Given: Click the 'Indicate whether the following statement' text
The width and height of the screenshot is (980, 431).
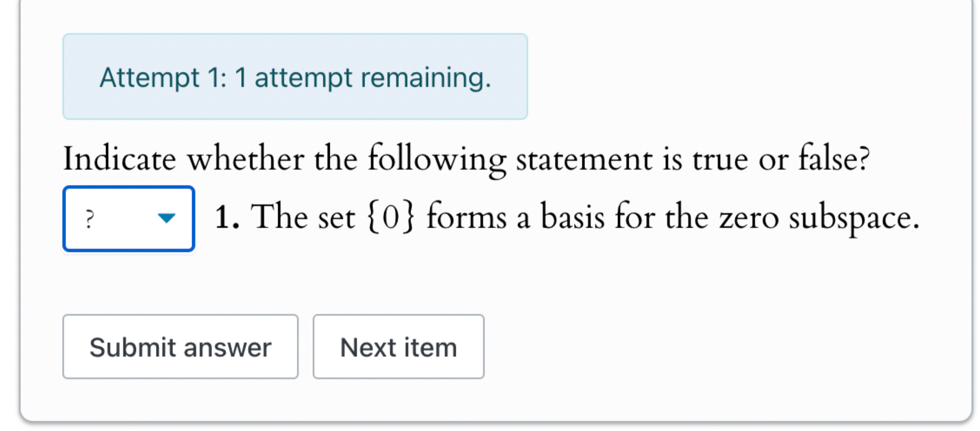Looking at the screenshot, I should click(x=465, y=159).
